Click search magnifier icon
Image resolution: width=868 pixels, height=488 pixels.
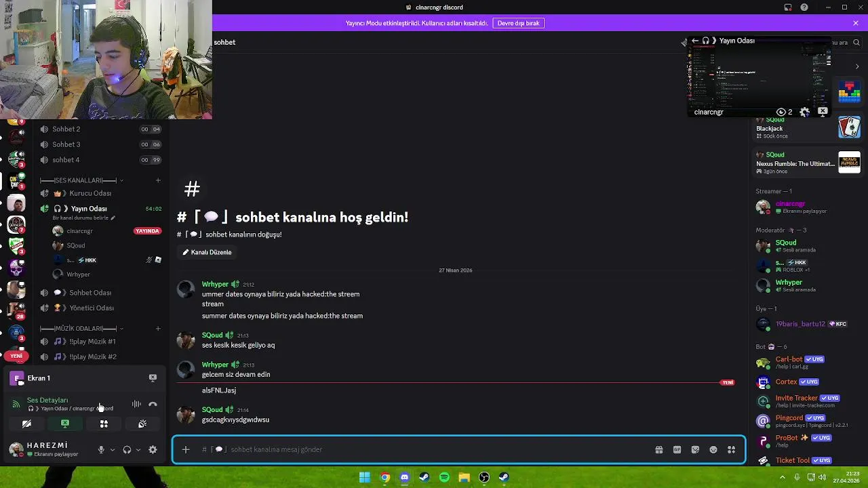click(856, 42)
